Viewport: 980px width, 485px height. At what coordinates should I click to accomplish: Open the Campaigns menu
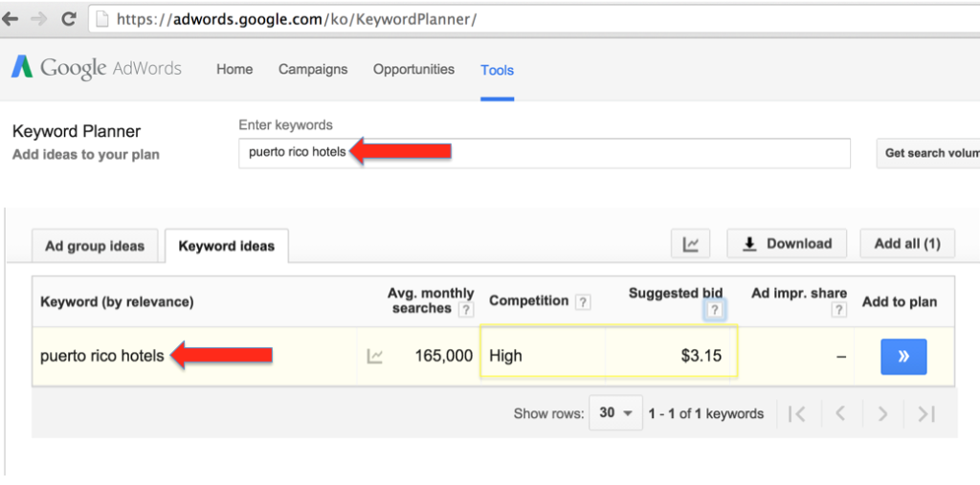[313, 70]
